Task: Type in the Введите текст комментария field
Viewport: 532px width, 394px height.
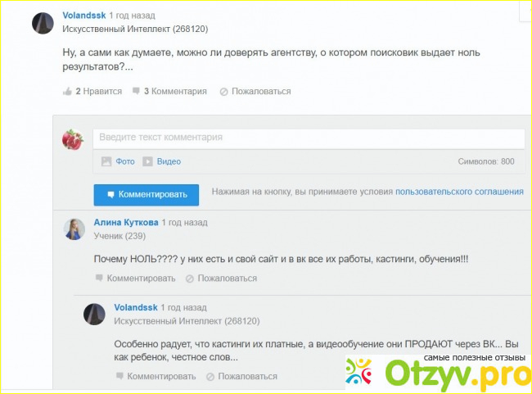Action: [309, 138]
